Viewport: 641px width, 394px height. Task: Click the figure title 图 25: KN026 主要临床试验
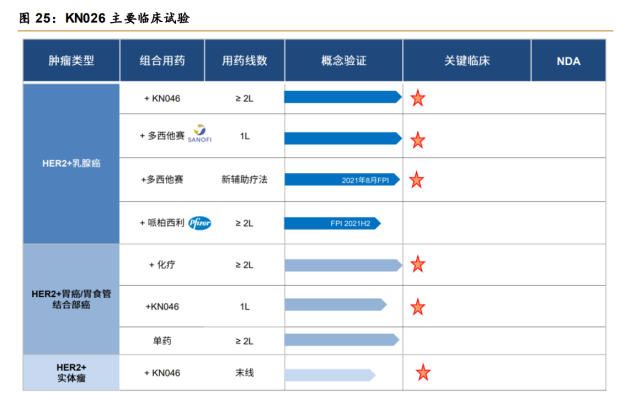click(x=104, y=18)
